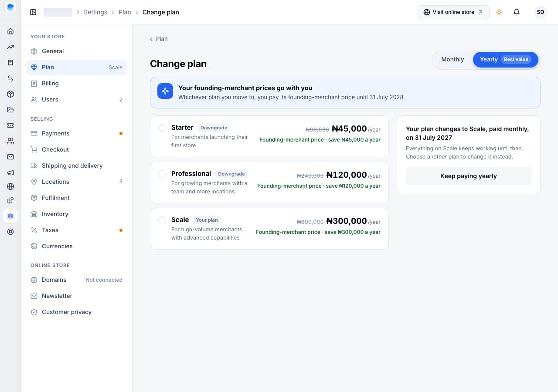Select the Starter plan radio button
558x392 pixels.
(x=162, y=128)
